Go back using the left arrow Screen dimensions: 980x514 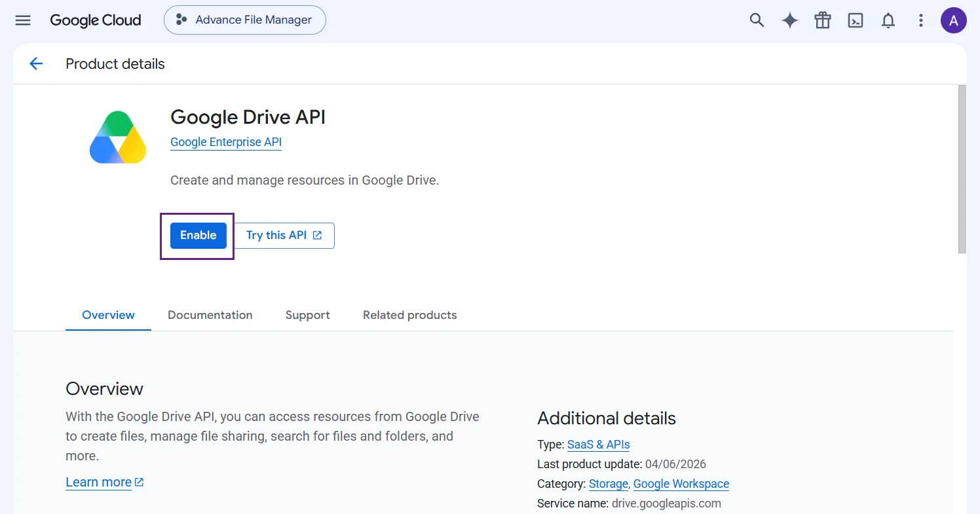point(36,64)
